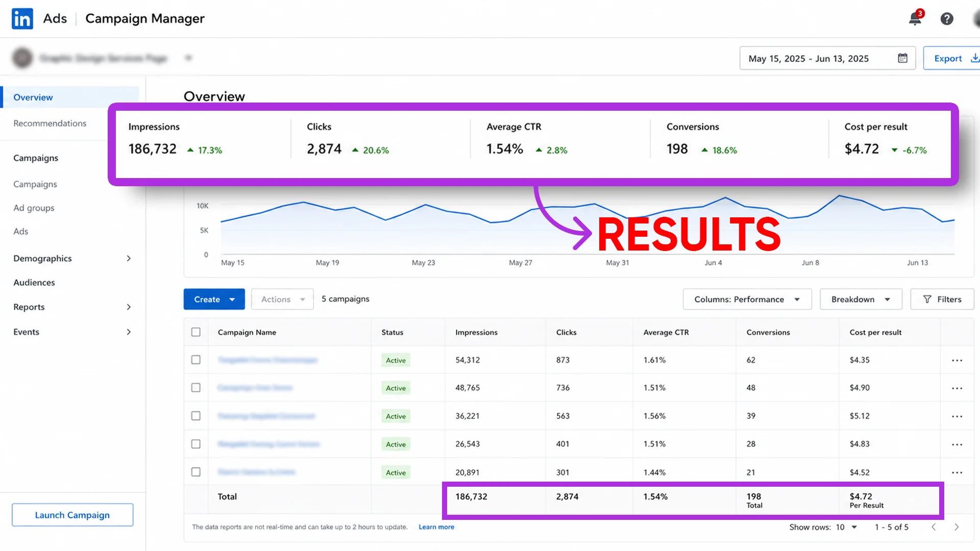Click the calendar icon in date range
The image size is (980, 551).
click(x=902, y=58)
